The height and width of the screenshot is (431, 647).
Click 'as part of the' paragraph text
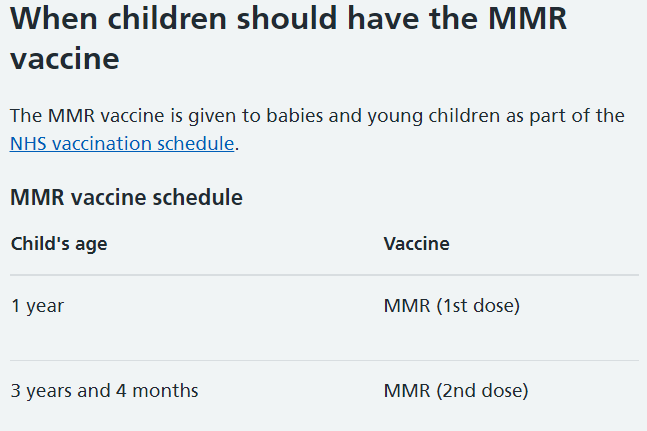[565, 116]
